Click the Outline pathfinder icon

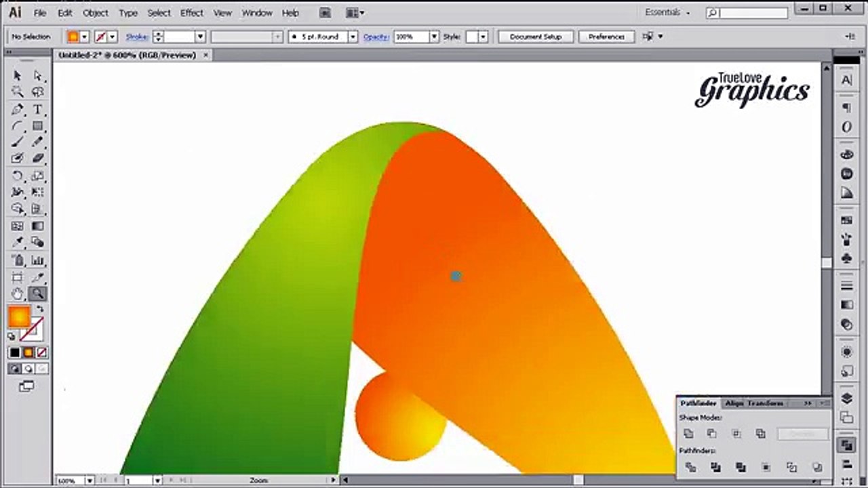(791, 467)
